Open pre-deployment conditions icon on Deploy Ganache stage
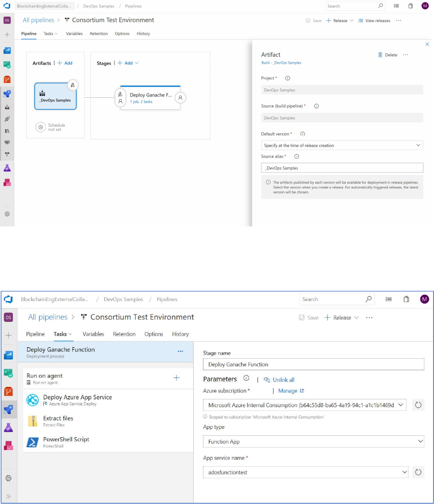Image resolution: width=434 pixels, height=504 pixels. (x=120, y=98)
